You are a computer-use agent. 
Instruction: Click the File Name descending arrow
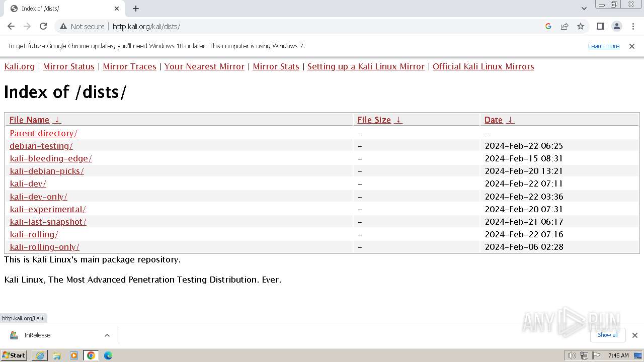click(57, 120)
